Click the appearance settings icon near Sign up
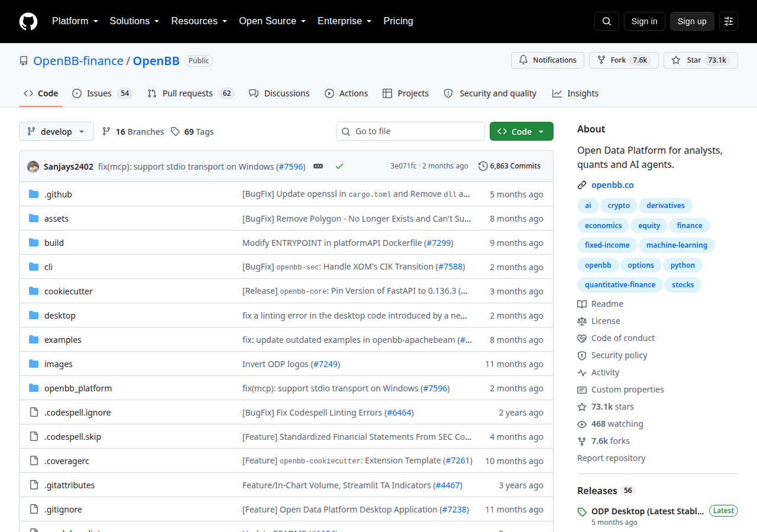Screen dimensions: 757x532 click(x=729, y=21)
